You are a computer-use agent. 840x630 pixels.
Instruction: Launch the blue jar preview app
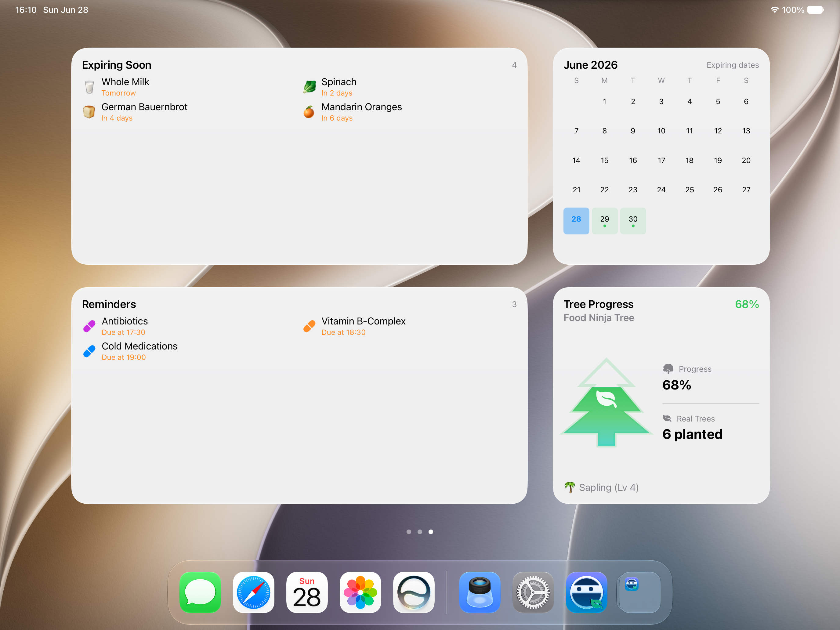480,592
